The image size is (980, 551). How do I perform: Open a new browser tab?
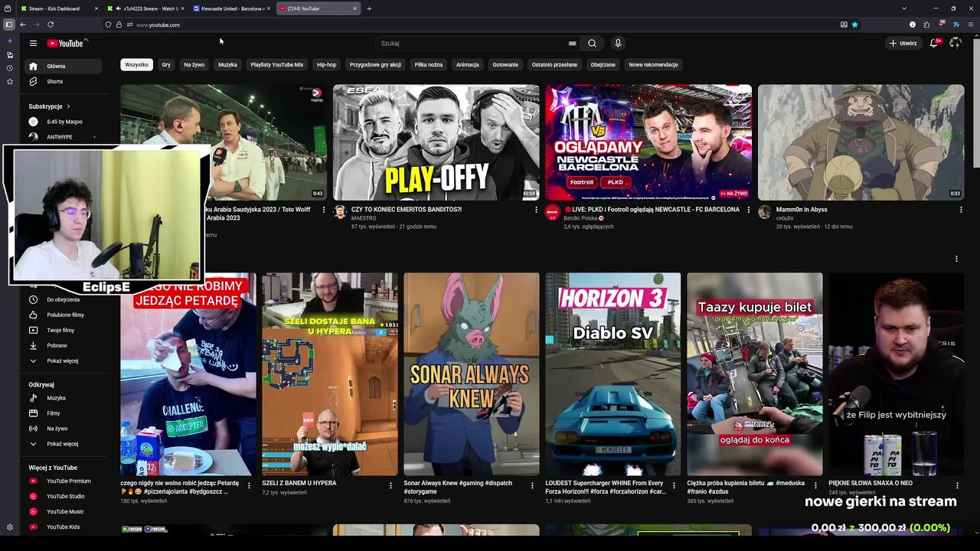pos(369,8)
